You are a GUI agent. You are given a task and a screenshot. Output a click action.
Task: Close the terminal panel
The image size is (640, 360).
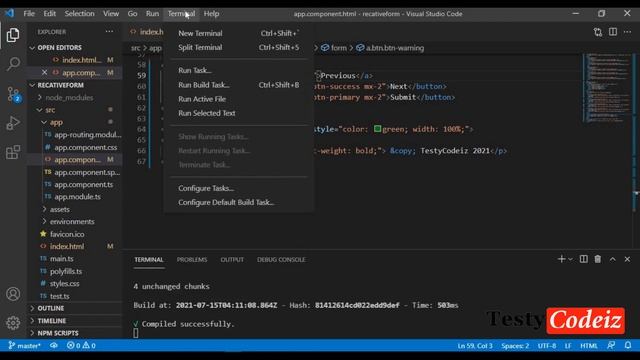tap(627, 259)
